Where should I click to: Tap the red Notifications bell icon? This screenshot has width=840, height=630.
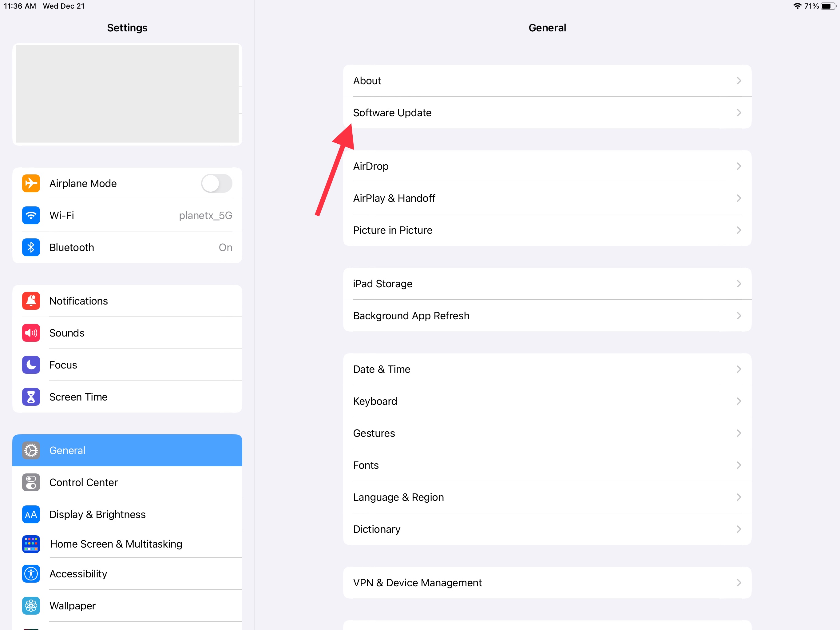31,301
